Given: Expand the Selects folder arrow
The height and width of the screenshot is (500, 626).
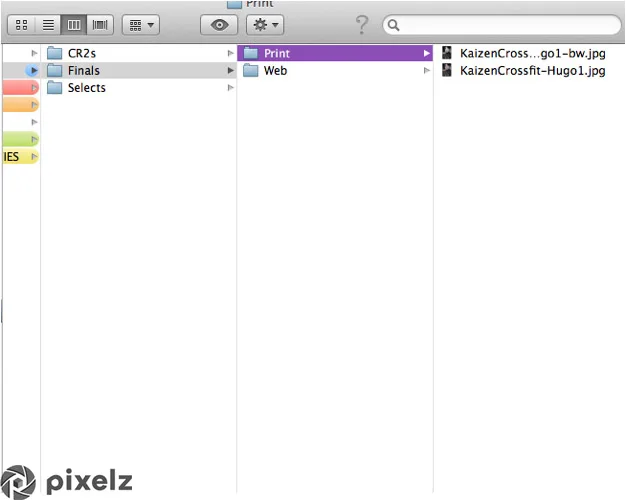Looking at the screenshot, I should coord(230,87).
